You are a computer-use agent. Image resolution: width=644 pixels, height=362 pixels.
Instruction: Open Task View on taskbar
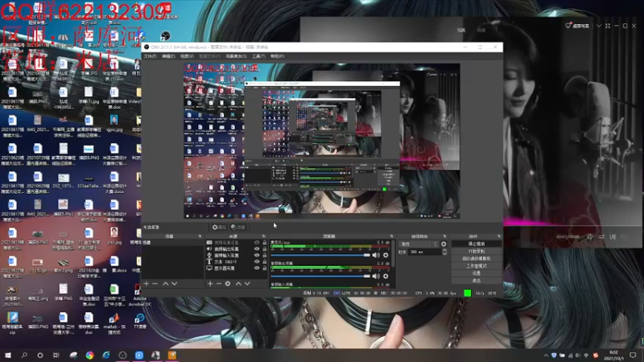click(56, 355)
